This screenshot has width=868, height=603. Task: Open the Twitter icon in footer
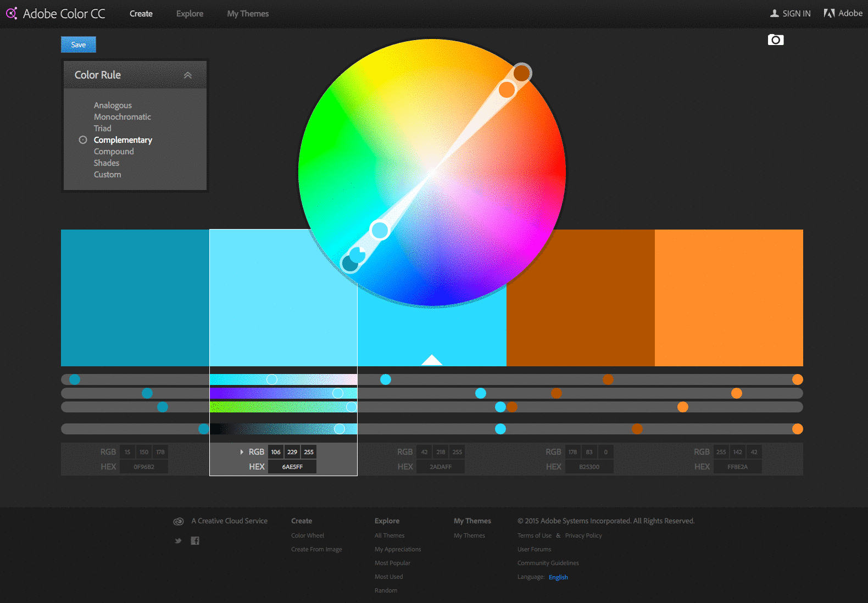tap(178, 541)
